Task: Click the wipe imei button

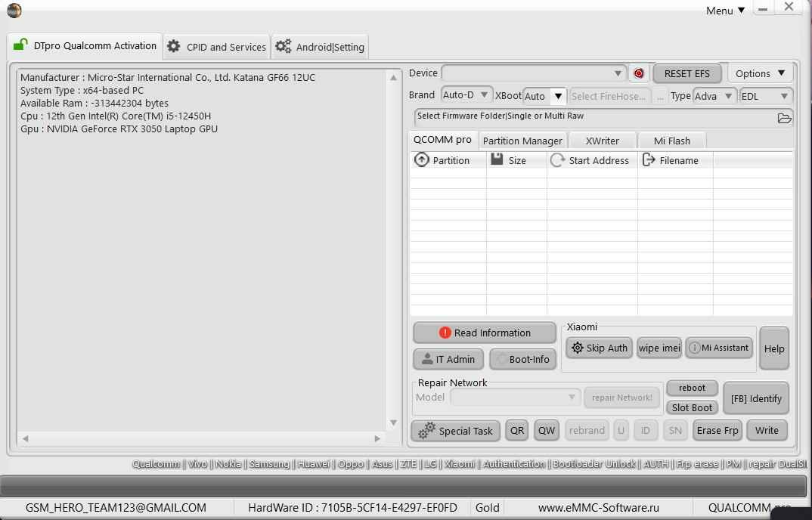Action: click(x=659, y=348)
